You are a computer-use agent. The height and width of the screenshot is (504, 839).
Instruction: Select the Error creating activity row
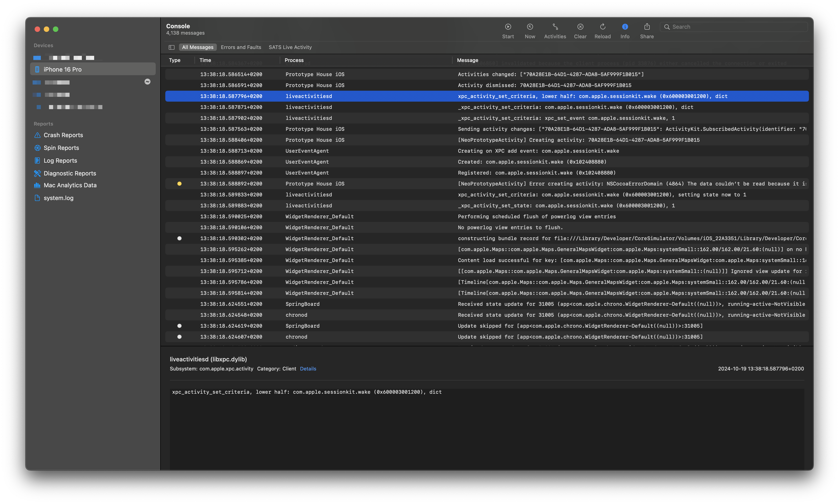tap(487, 184)
